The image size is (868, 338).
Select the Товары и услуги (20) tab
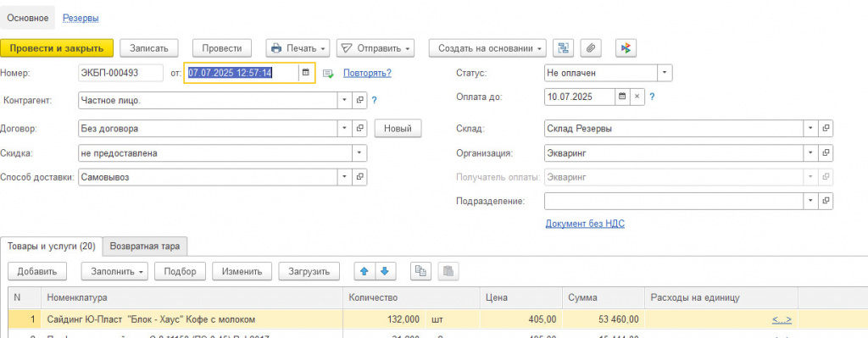click(52, 247)
